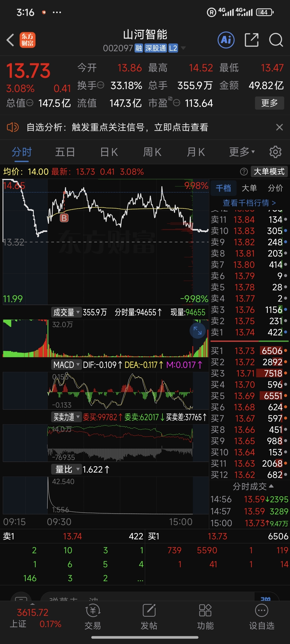Tap the 卖11 13.84 order row

click(x=249, y=219)
